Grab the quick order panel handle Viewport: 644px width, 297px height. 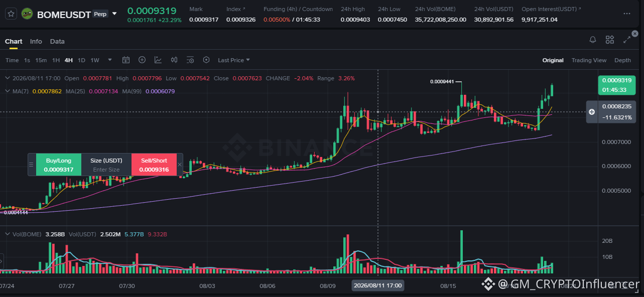point(31,165)
